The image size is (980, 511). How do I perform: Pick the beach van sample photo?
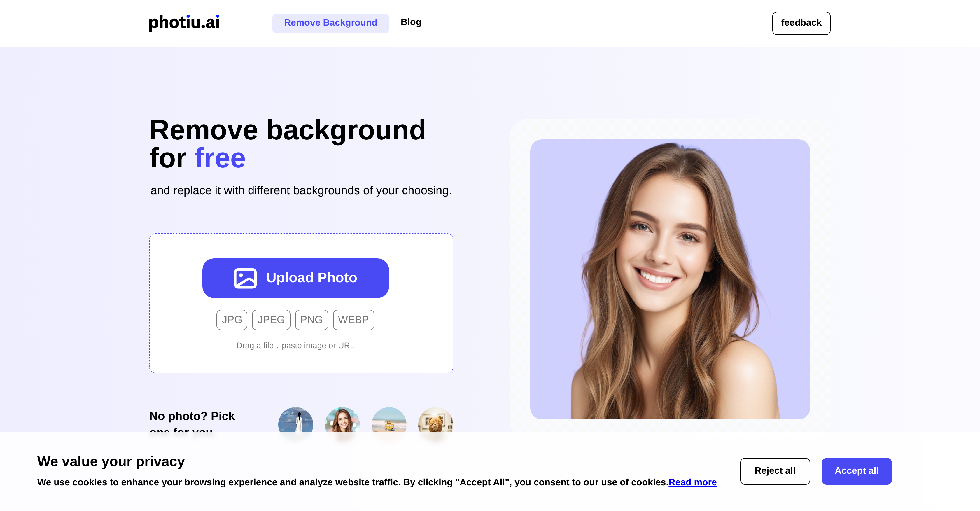click(x=389, y=420)
